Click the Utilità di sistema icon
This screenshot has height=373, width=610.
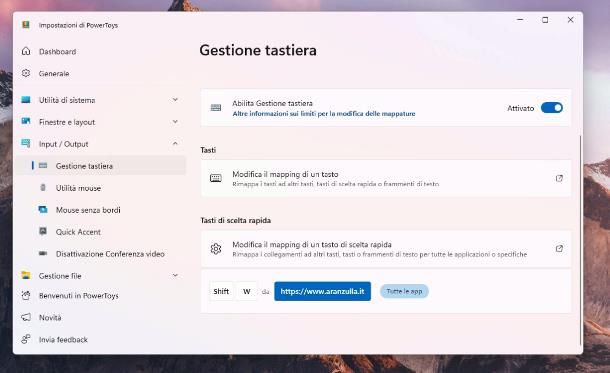[x=26, y=100]
